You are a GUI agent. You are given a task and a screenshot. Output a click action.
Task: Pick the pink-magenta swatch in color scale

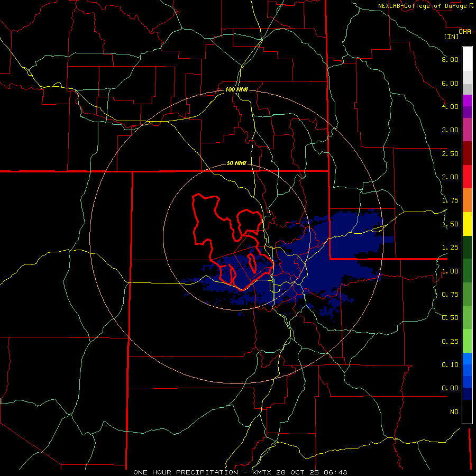coord(467,130)
